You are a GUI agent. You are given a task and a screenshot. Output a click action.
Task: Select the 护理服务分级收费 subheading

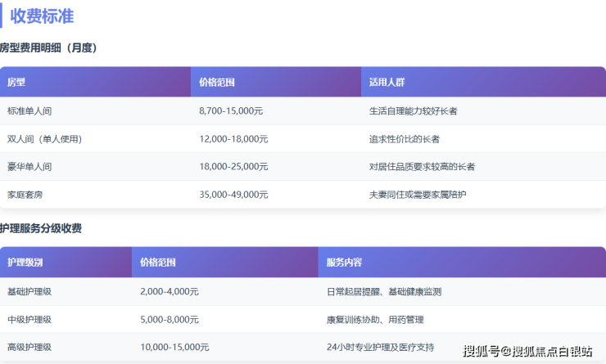(41, 228)
